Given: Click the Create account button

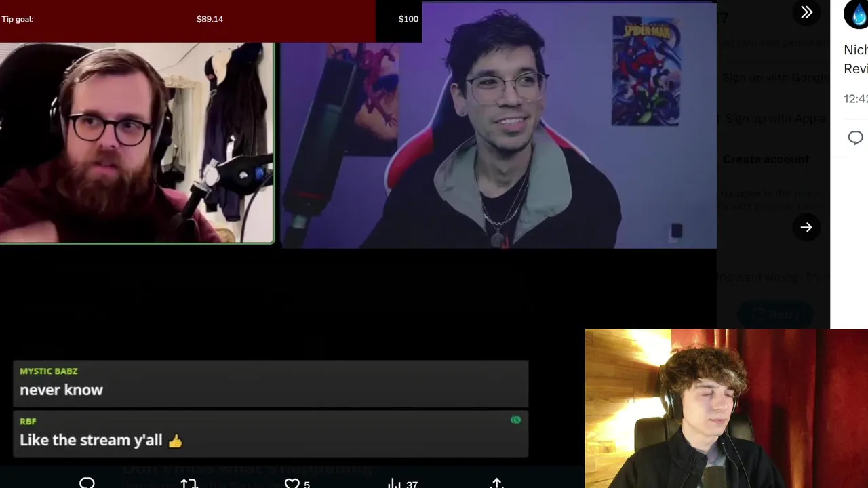Looking at the screenshot, I should tap(766, 159).
